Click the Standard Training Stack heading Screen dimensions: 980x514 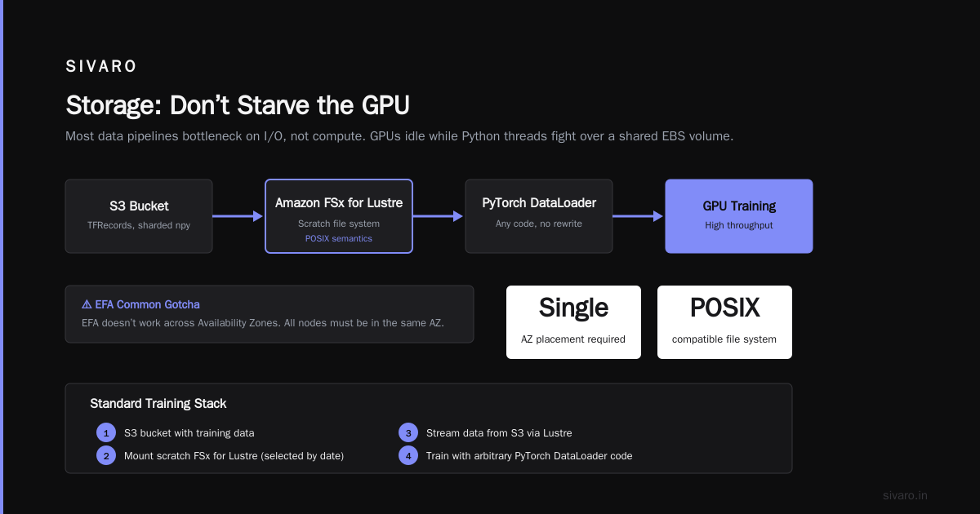coord(158,404)
